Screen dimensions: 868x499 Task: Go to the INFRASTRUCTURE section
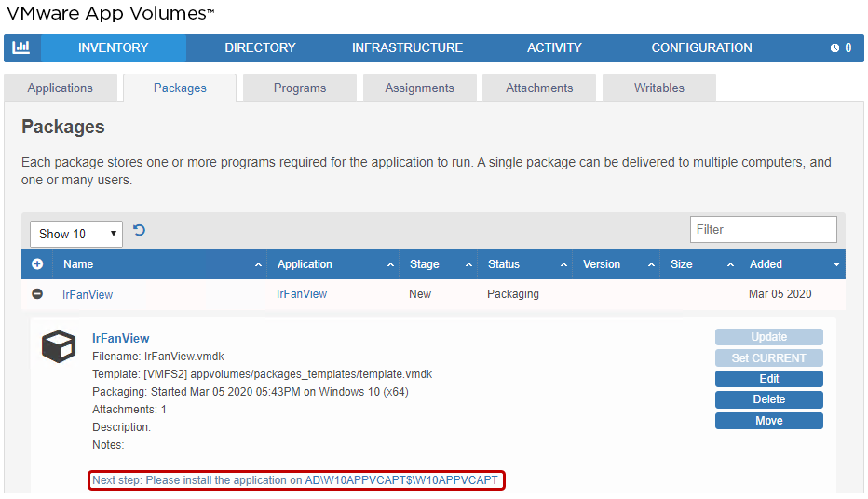point(407,48)
